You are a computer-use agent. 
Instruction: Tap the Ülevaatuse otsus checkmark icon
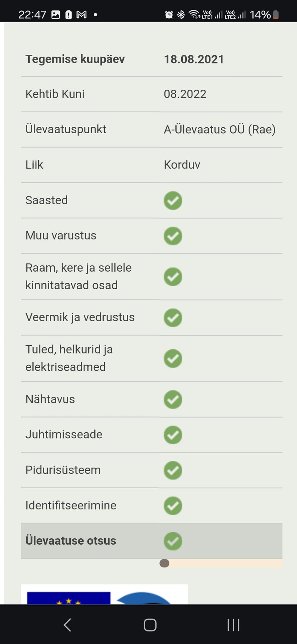173,541
